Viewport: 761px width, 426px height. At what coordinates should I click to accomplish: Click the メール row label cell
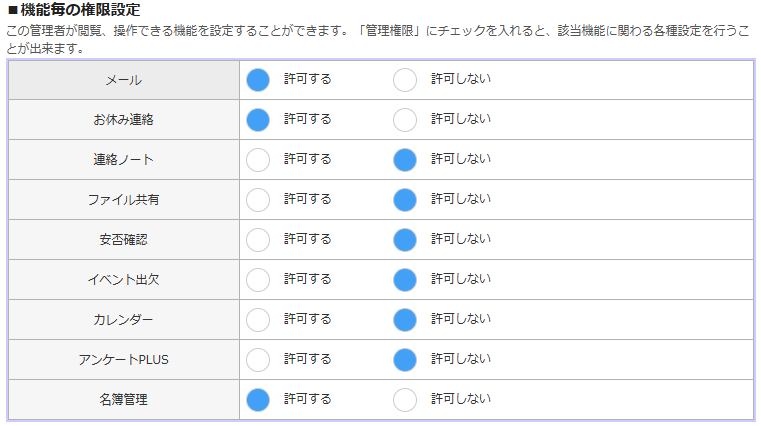(x=124, y=80)
